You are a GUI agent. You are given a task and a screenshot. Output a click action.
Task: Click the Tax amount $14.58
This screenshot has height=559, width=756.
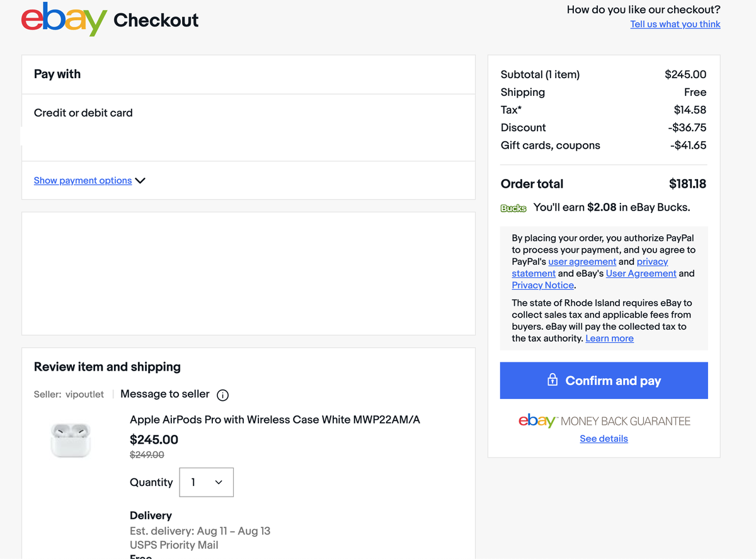click(x=690, y=110)
